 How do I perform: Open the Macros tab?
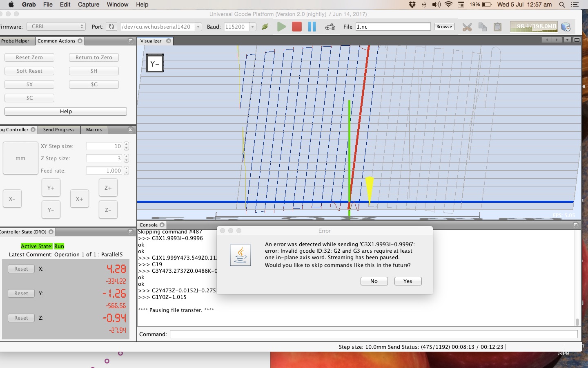tap(94, 130)
